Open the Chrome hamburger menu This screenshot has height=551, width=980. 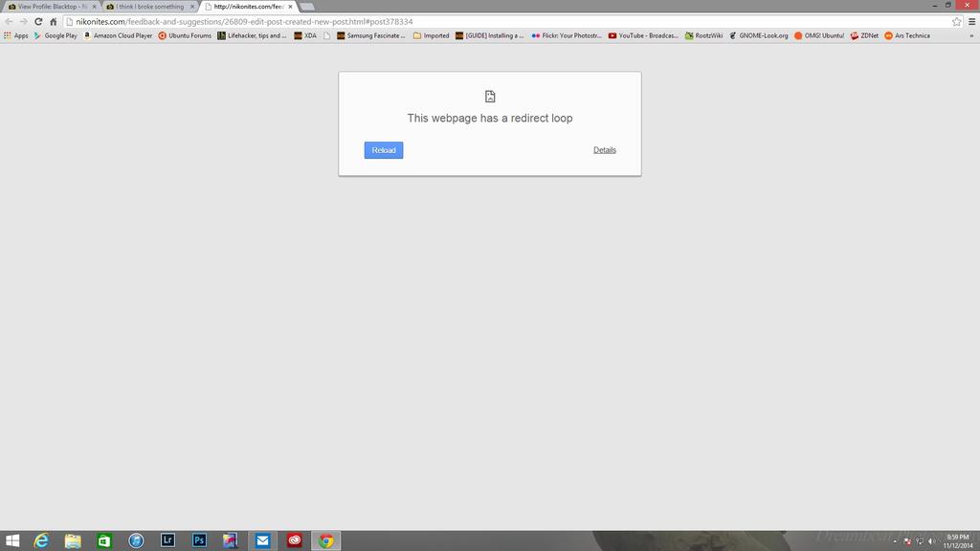[970, 21]
